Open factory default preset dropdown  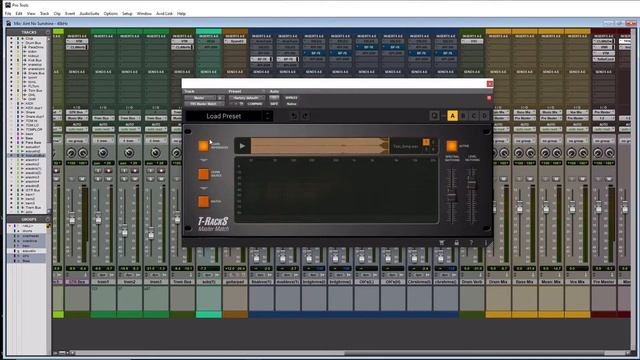click(247, 98)
